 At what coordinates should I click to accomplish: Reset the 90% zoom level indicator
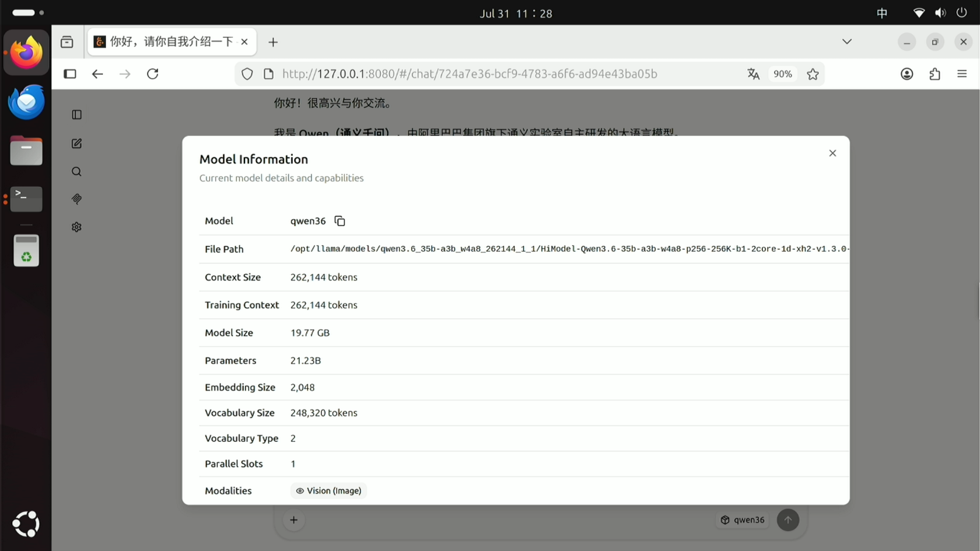tap(782, 74)
